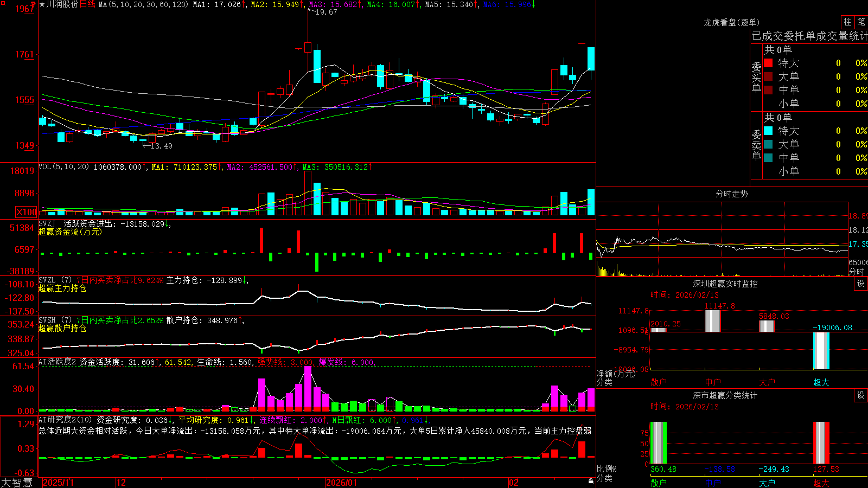Click the -19006.08 超大 bar value
868x488 pixels.
[x=832, y=328]
